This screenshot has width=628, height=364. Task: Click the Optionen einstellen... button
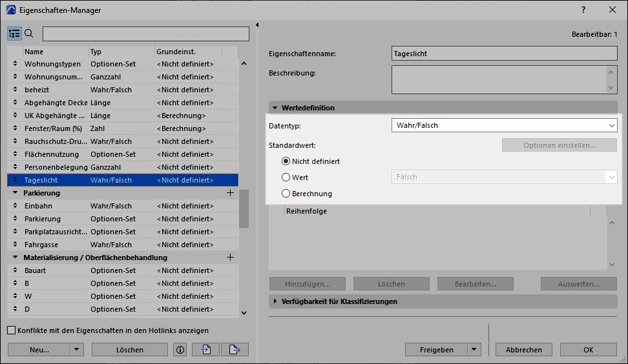560,145
